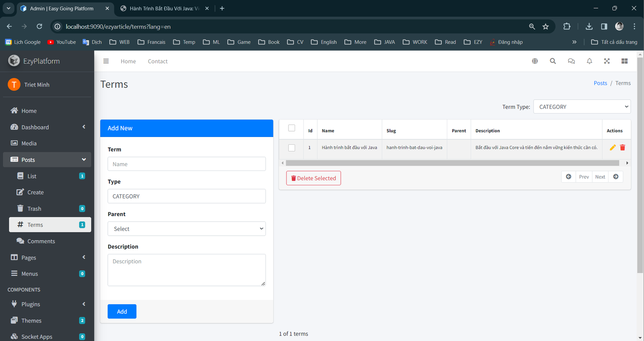Image resolution: width=644 pixels, height=341 pixels.
Task: Open the Parent Select dropdown
Action: pos(187,229)
